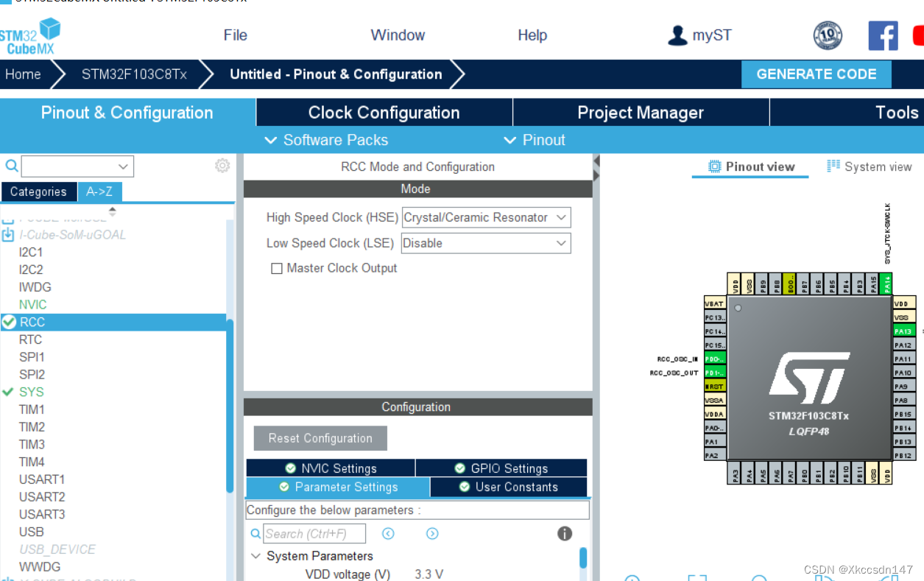The height and width of the screenshot is (581, 924).
Task: Select the Pinout & Configuration tab
Action: [127, 113]
